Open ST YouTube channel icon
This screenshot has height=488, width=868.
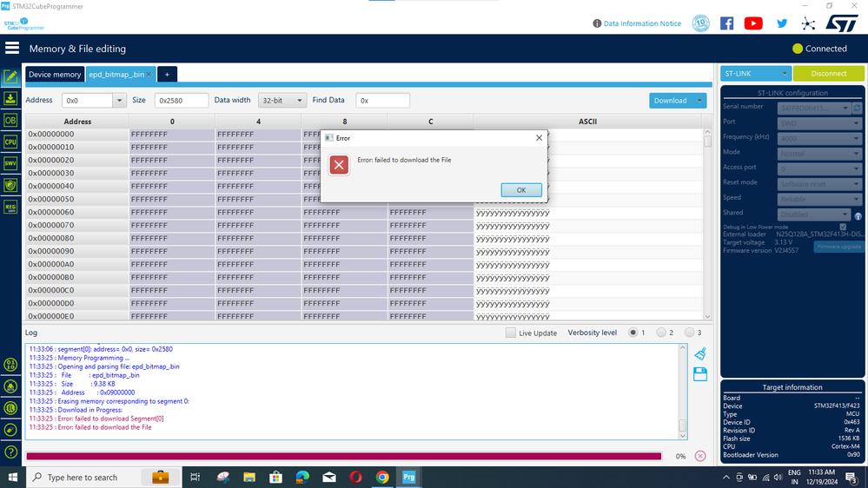pyautogui.click(x=753, y=23)
